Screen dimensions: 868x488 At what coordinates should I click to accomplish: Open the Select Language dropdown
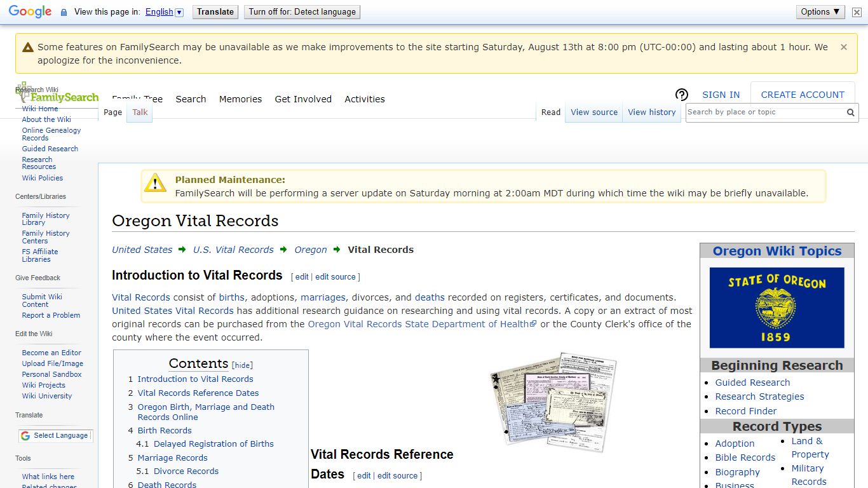pyautogui.click(x=55, y=435)
